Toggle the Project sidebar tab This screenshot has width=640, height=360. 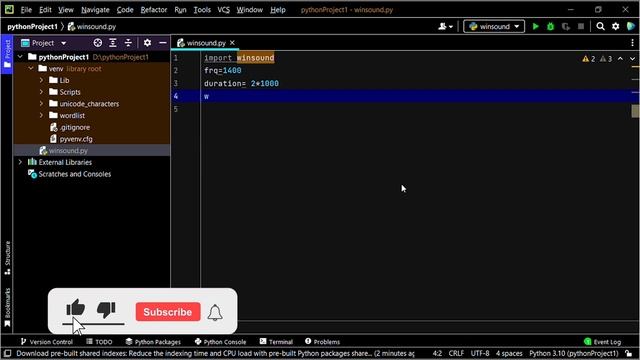(x=7, y=54)
